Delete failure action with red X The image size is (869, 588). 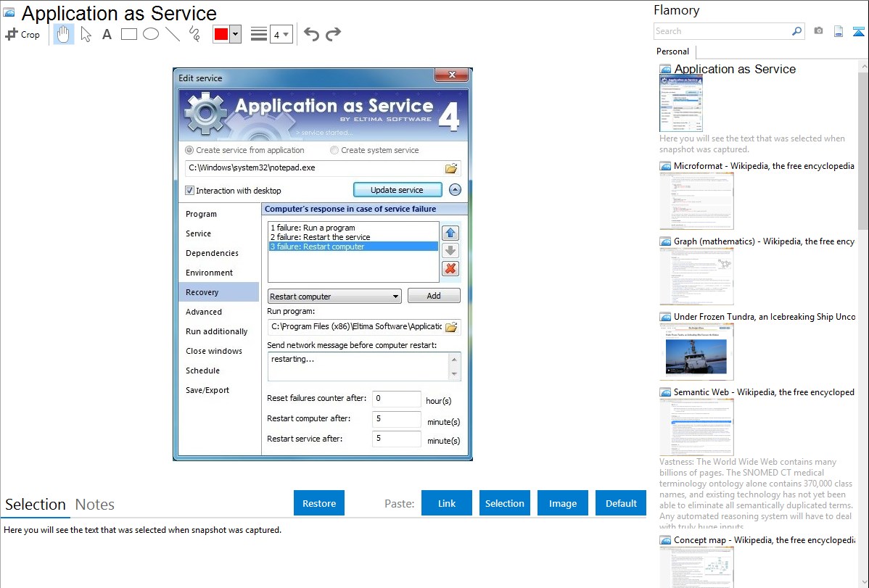450,269
